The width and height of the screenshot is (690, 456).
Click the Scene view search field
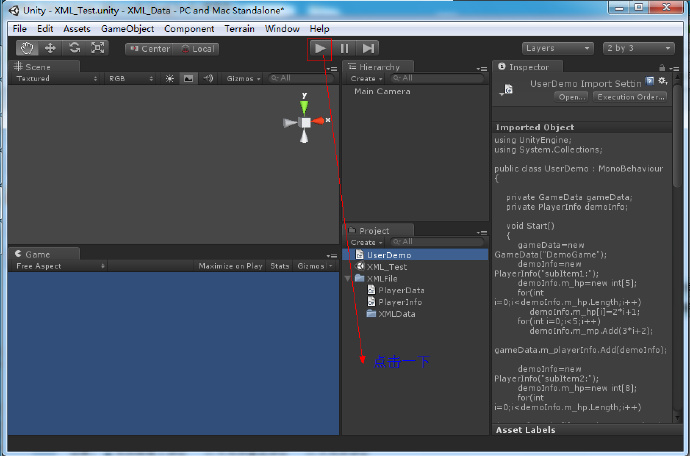point(301,78)
